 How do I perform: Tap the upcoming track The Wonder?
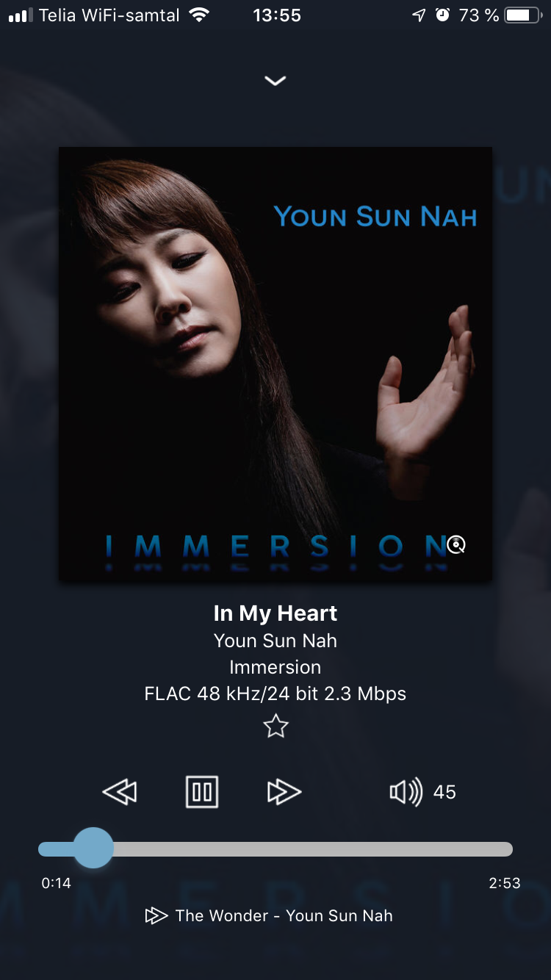[284, 915]
